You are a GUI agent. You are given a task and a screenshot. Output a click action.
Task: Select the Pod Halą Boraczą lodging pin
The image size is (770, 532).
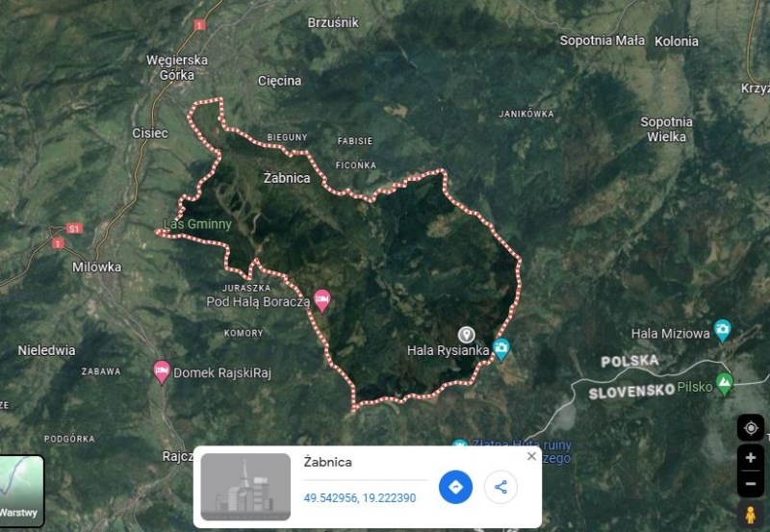pyautogui.click(x=322, y=300)
